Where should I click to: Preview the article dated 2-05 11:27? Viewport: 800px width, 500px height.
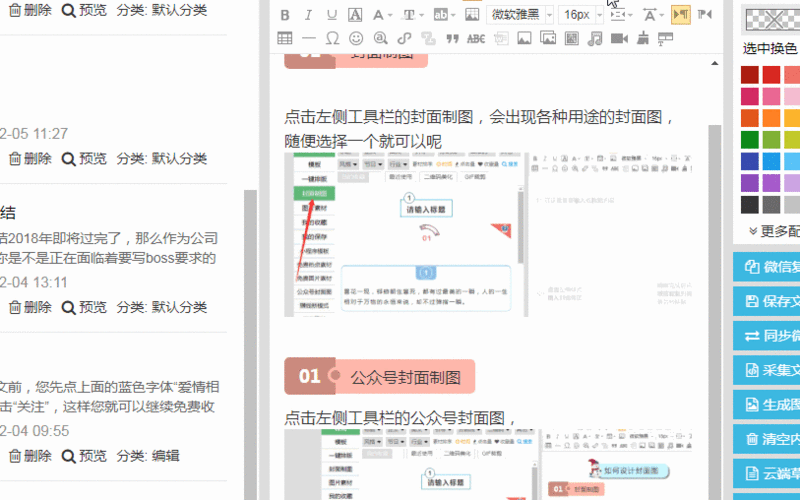point(84,159)
